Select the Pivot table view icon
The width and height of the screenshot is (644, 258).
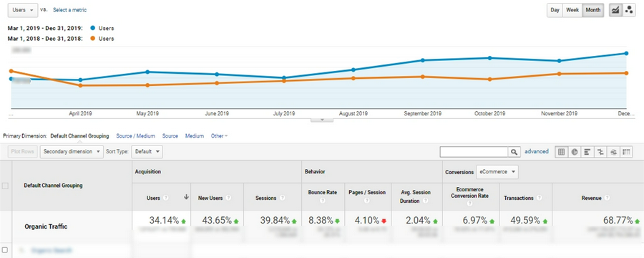pos(626,152)
